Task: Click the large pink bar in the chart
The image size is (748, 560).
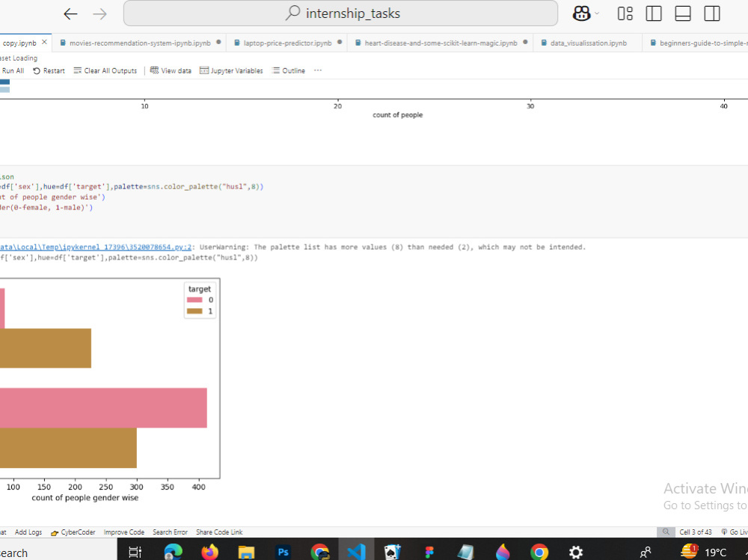Action: (103, 407)
